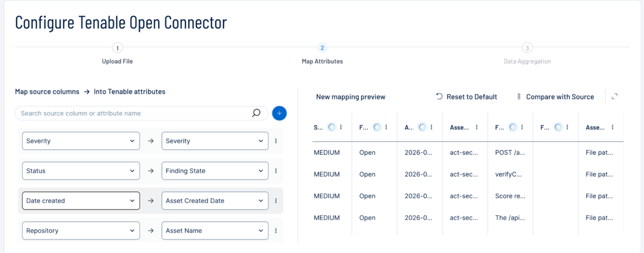Open the kebab menu for Date created row
Screen dimensions: 644x253
click(276, 201)
